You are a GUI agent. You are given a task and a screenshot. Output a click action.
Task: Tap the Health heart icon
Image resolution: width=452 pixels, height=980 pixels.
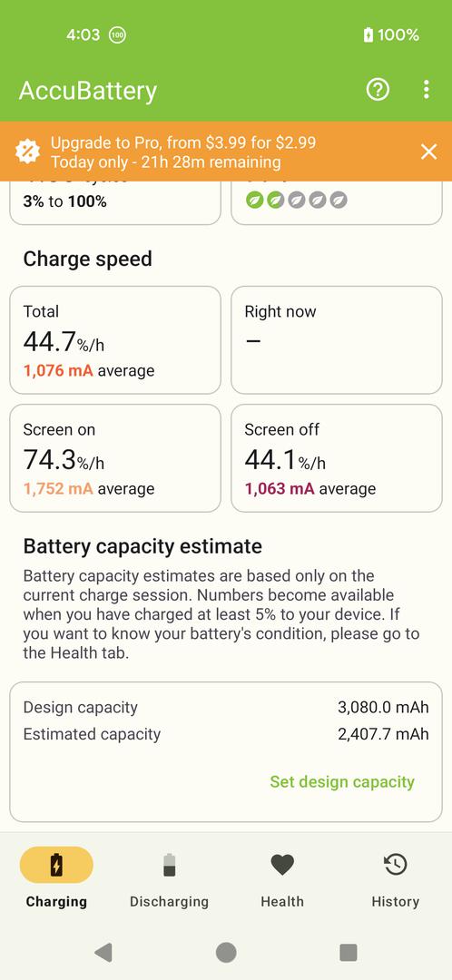click(x=282, y=865)
